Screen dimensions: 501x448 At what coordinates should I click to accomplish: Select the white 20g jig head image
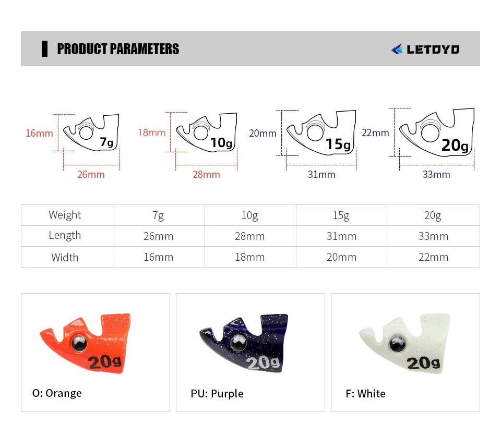[405, 342]
